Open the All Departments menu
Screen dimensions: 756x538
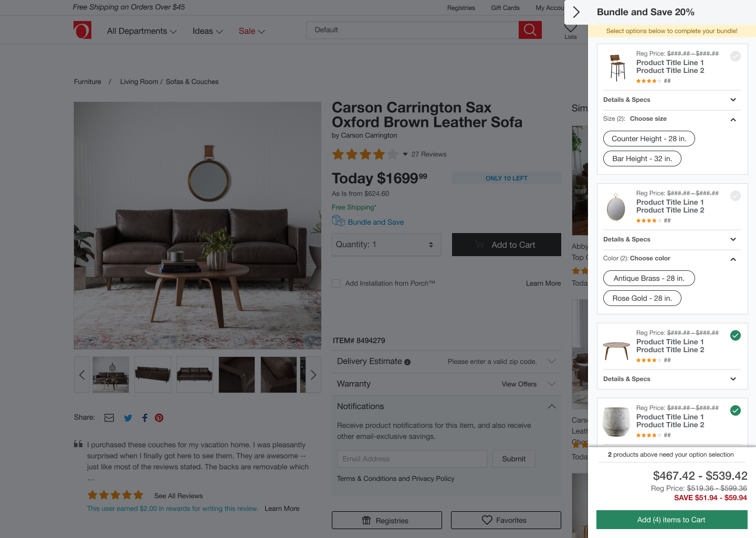[x=142, y=31]
